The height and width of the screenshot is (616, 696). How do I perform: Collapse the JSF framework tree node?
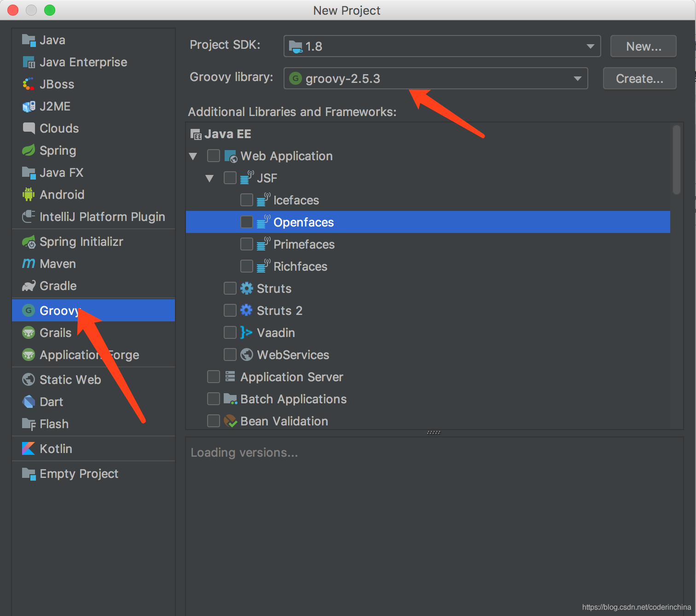coord(209,178)
